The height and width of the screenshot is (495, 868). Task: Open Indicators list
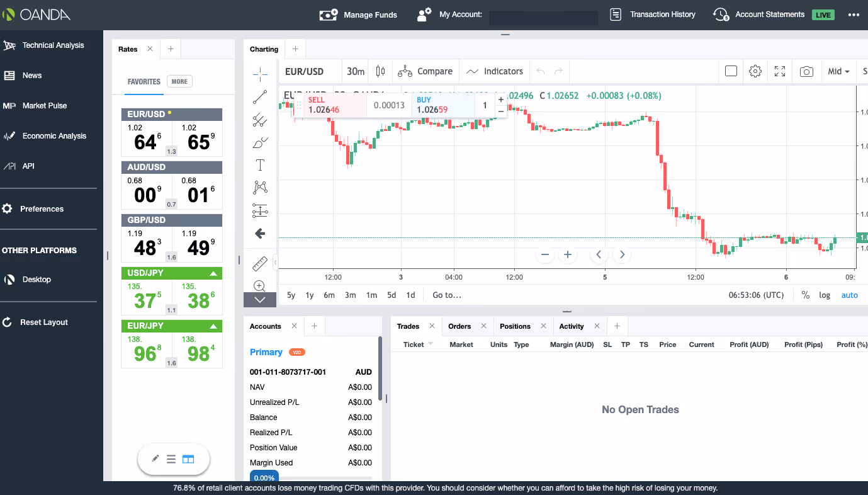(x=495, y=71)
